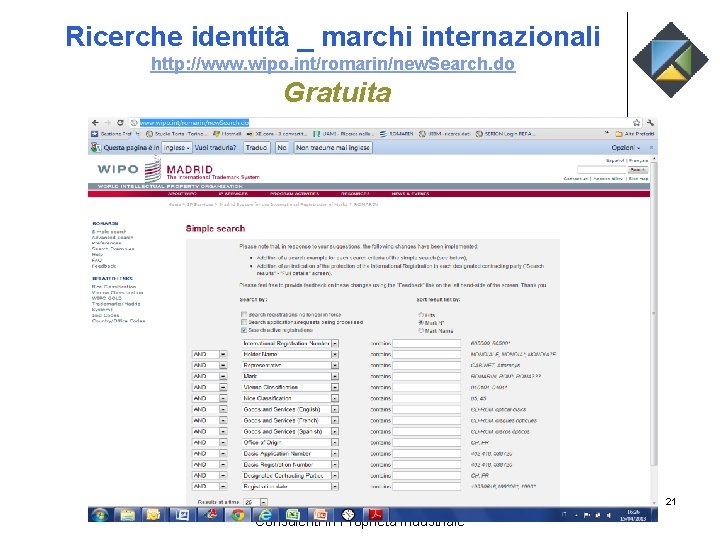Screen dimensions: 720x540
Task: Select the Mark Name sort radio button
Action: [421, 331]
